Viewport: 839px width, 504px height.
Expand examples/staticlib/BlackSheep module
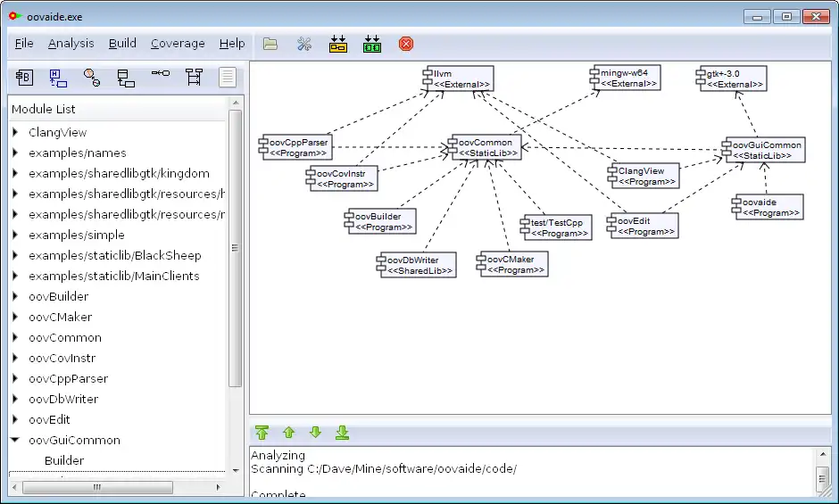(15, 255)
